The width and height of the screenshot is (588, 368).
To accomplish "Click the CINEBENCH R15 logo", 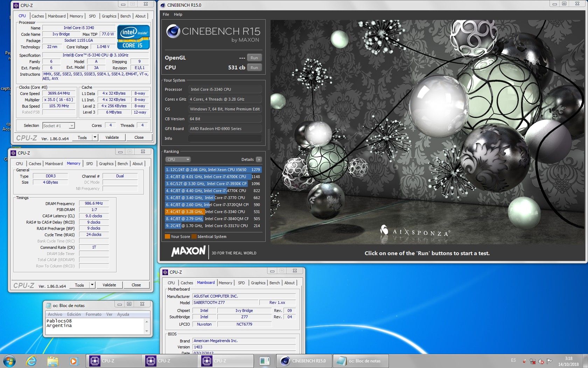I will (213, 34).
